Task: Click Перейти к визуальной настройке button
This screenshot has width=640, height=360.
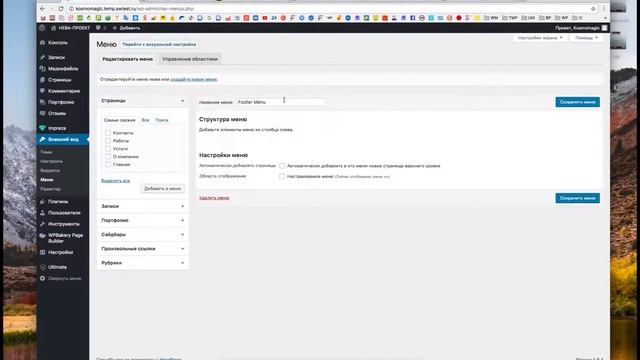Action: pos(159,44)
